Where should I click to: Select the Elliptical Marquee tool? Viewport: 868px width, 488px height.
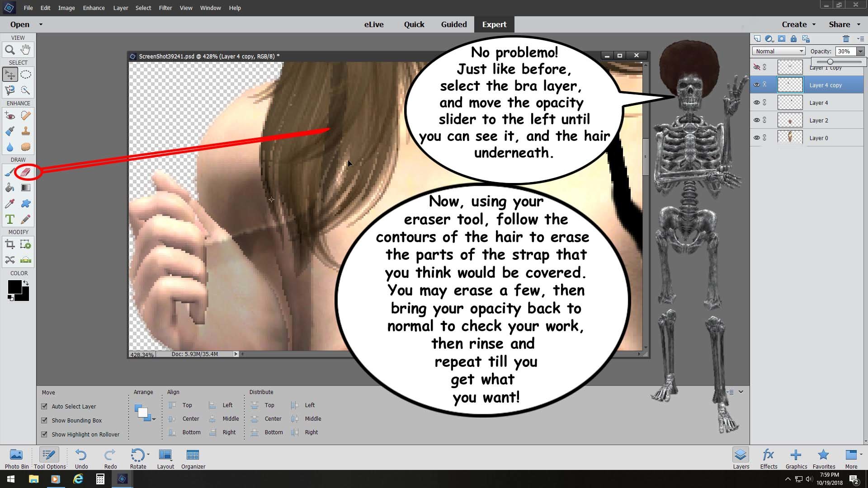click(x=26, y=75)
